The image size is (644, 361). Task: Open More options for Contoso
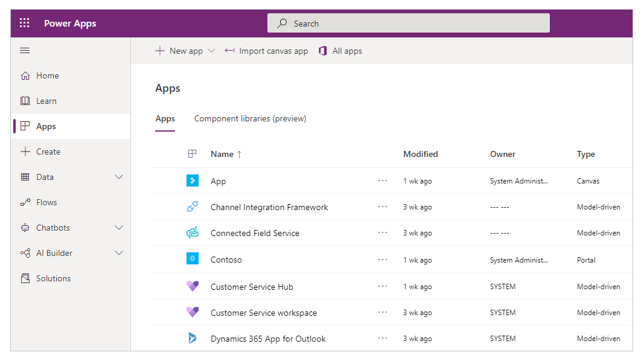383,260
